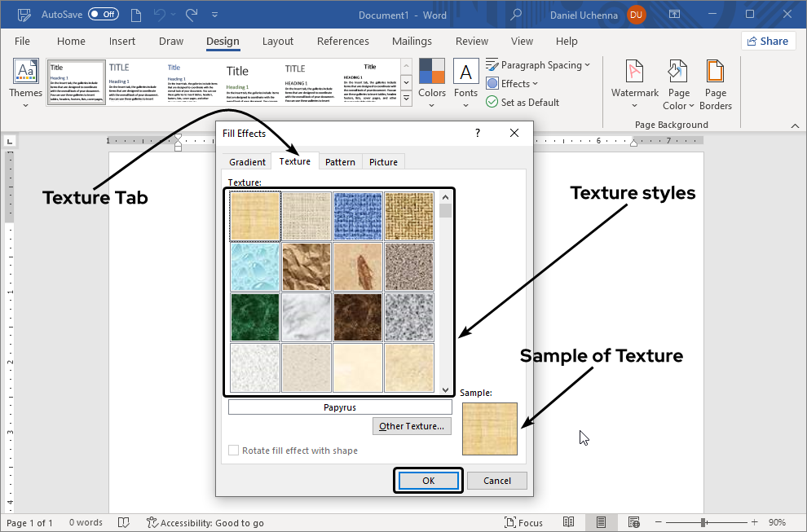807x532 pixels.
Task: Click the Accessibility status bar icon
Action: point(152,523)
